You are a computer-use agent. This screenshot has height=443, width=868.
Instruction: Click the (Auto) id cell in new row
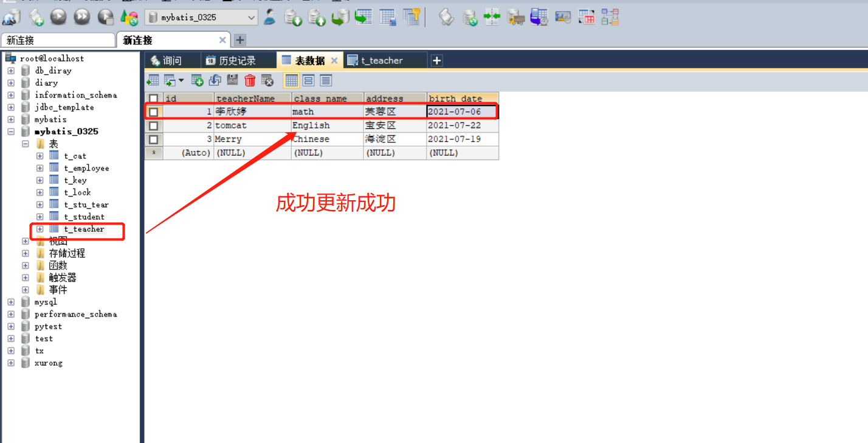(x=188, y=153)
